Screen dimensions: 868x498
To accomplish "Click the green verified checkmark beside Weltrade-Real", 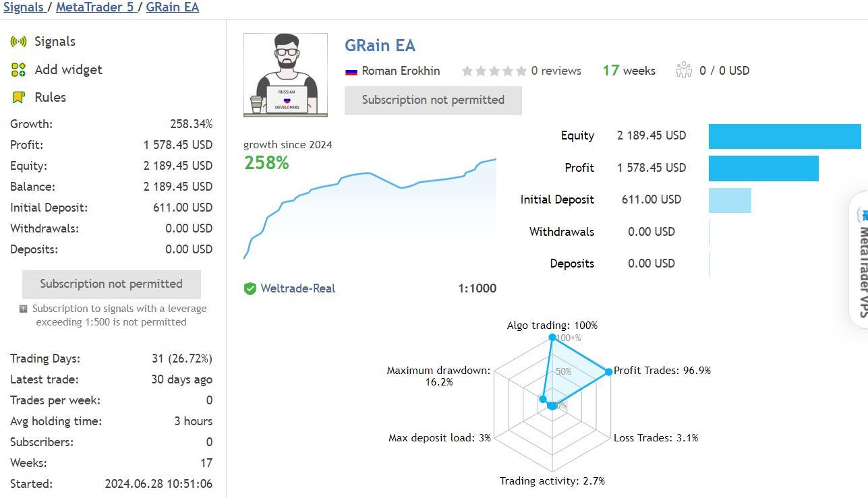I will coord(250,288).
